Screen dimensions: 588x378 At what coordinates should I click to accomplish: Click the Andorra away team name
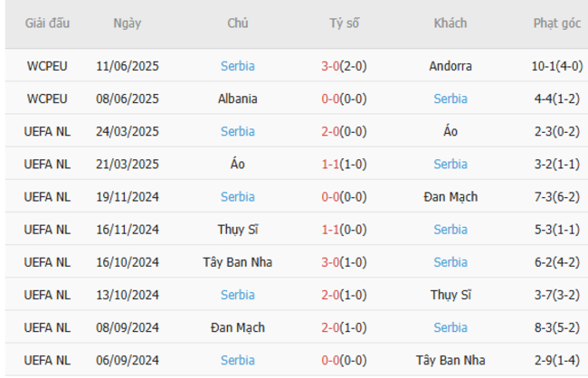(x=450, y=66)
